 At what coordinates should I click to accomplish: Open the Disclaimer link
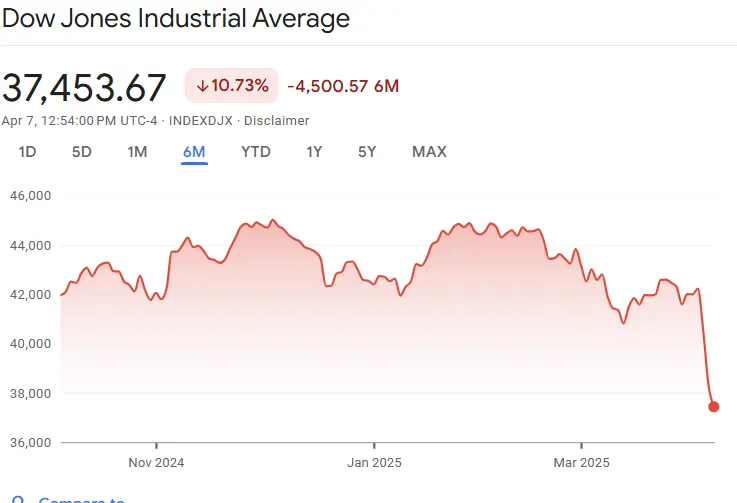278,120
